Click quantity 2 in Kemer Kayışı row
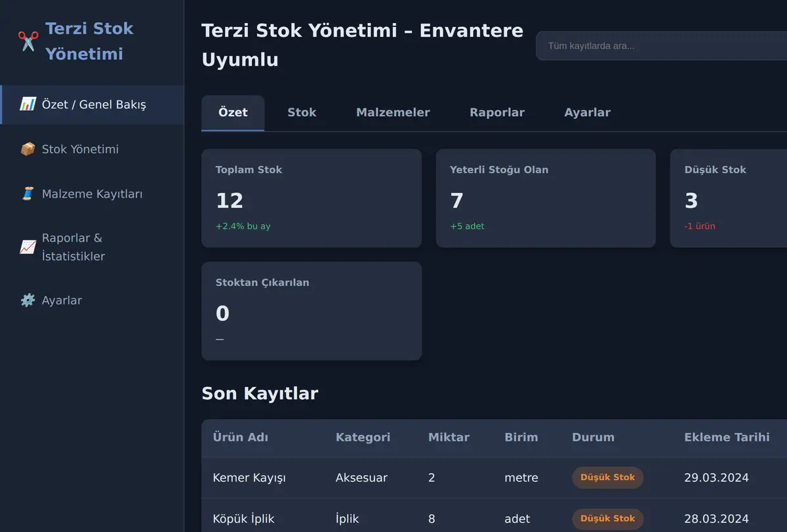 pos(432,478)
